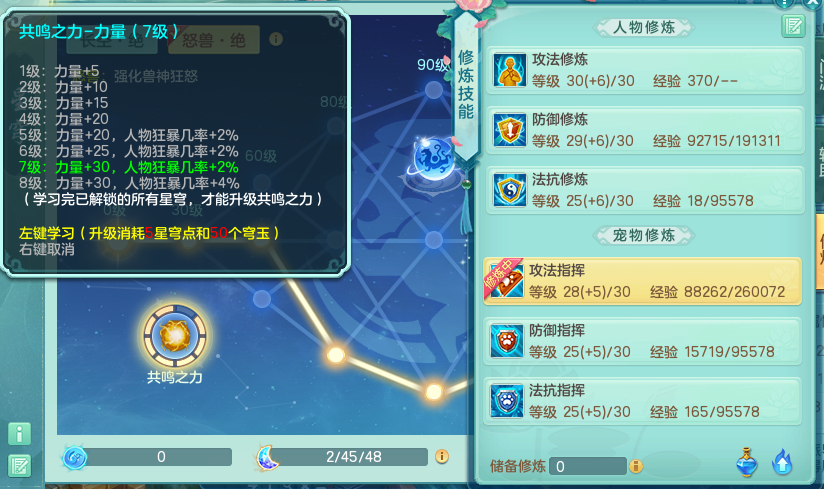Viewport: 824px width, 489px height.
Task: Click the green edit notepad at bottom left
Action: (x=19, y=465)
